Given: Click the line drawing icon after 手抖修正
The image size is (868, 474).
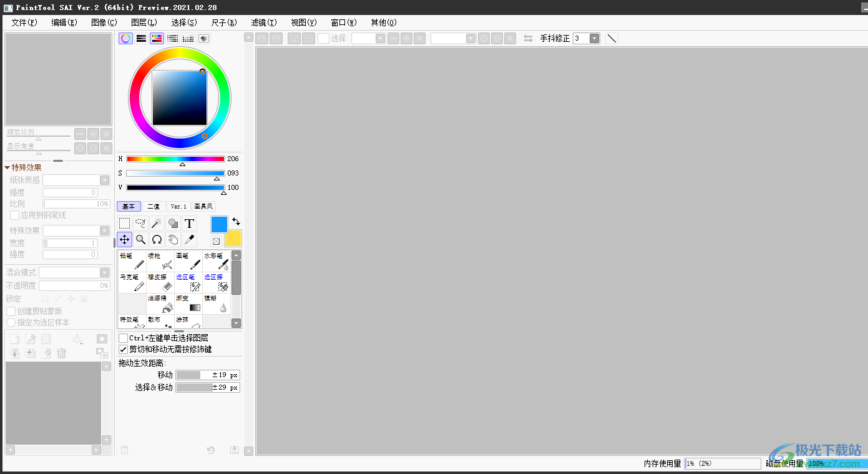Looking at the screenshot, I should pyautogui.click(x=612, y=38).
